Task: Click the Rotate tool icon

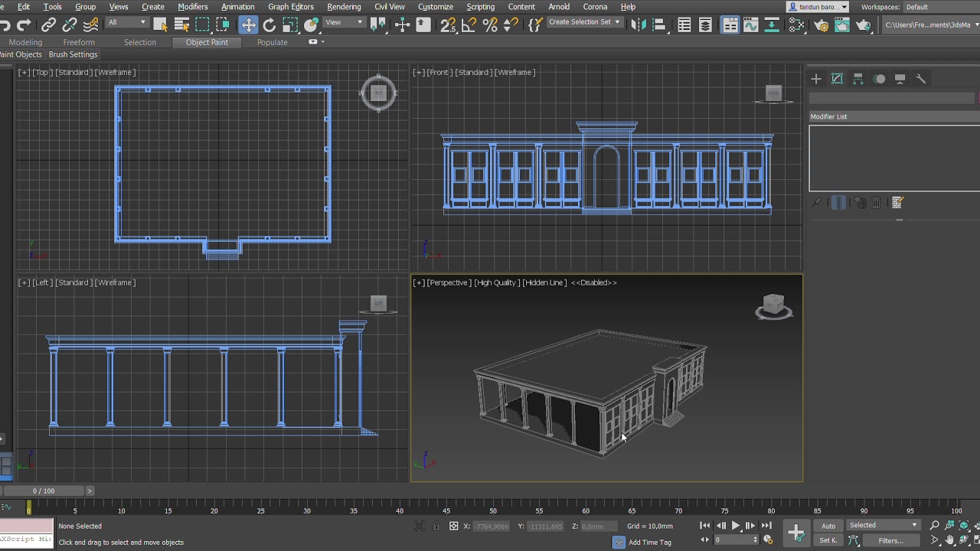Action: point(269,25)
